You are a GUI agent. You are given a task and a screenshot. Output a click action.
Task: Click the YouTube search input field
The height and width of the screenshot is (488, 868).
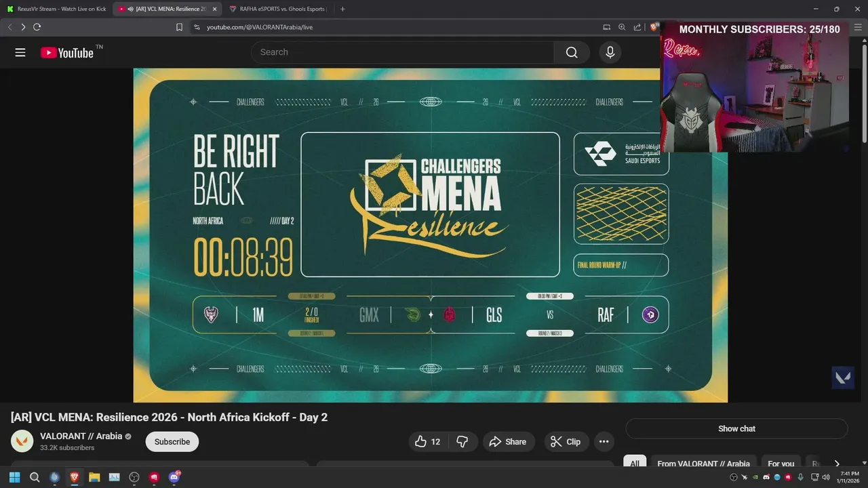tap(402, 52)
